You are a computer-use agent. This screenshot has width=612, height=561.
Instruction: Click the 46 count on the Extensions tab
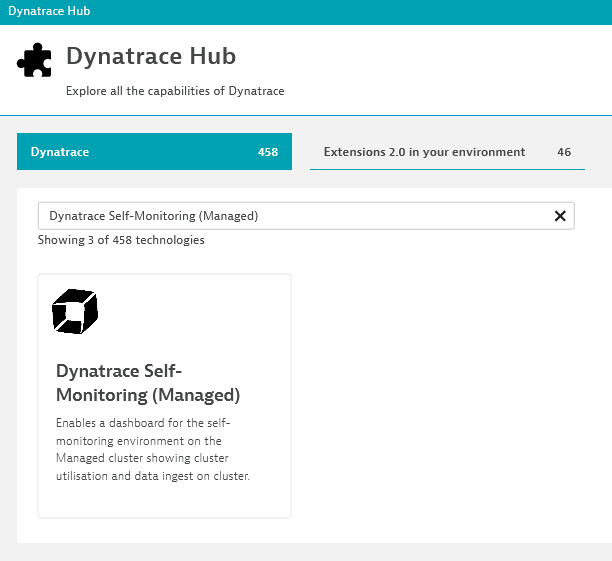point(564,152)
